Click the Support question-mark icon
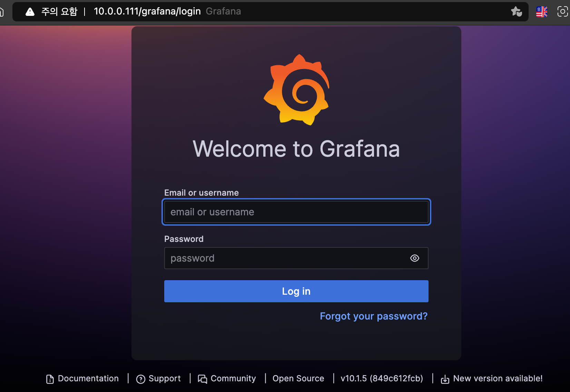 pos(140,379)
